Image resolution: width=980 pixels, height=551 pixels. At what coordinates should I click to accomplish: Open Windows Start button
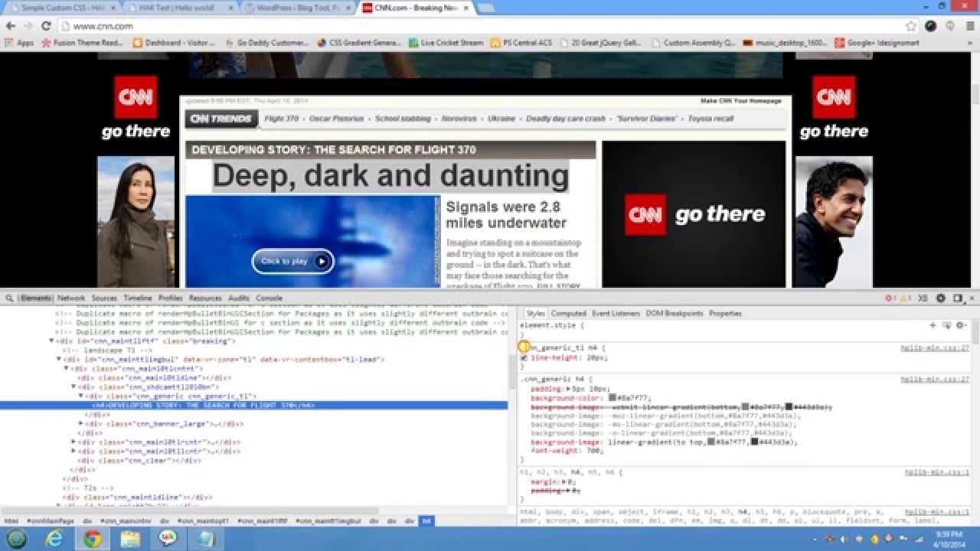16,539
